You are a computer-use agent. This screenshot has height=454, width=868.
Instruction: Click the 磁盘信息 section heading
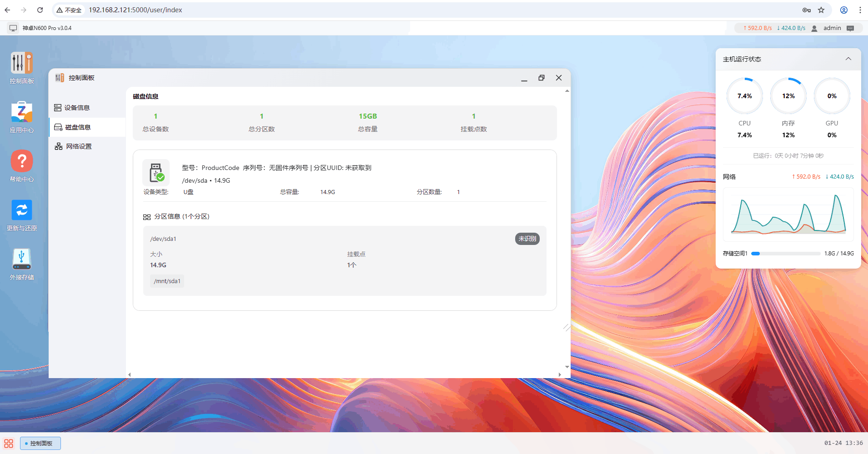pyautogui.click(x=146, y=96)
